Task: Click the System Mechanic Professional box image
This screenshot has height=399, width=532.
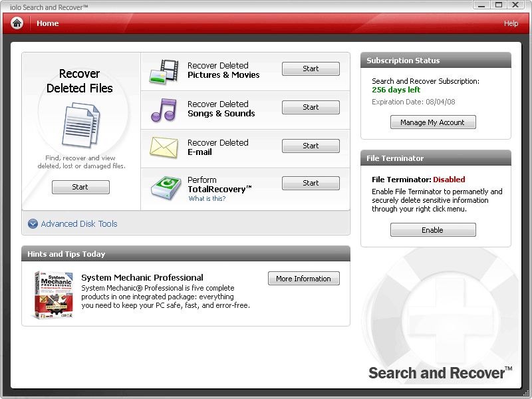Action: point(53,295)
